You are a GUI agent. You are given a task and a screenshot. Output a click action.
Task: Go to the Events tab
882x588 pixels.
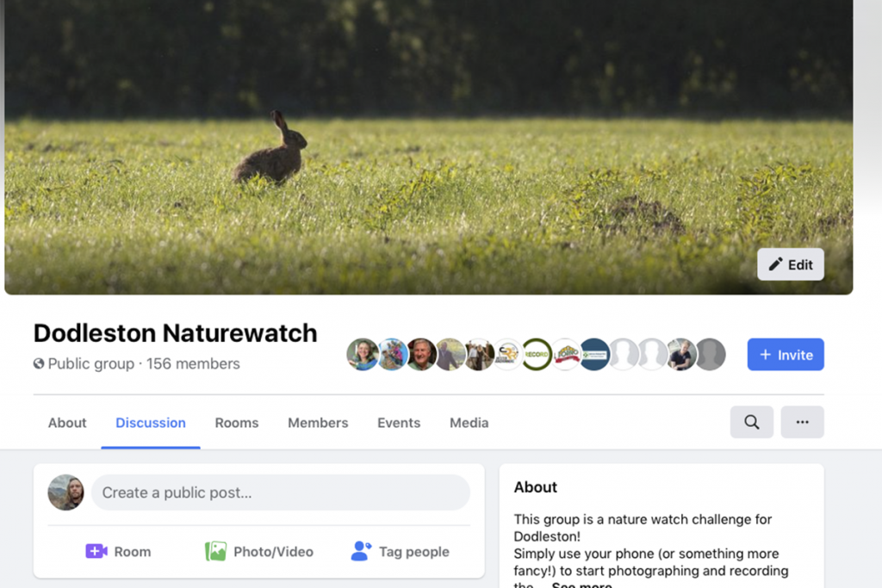399,423
